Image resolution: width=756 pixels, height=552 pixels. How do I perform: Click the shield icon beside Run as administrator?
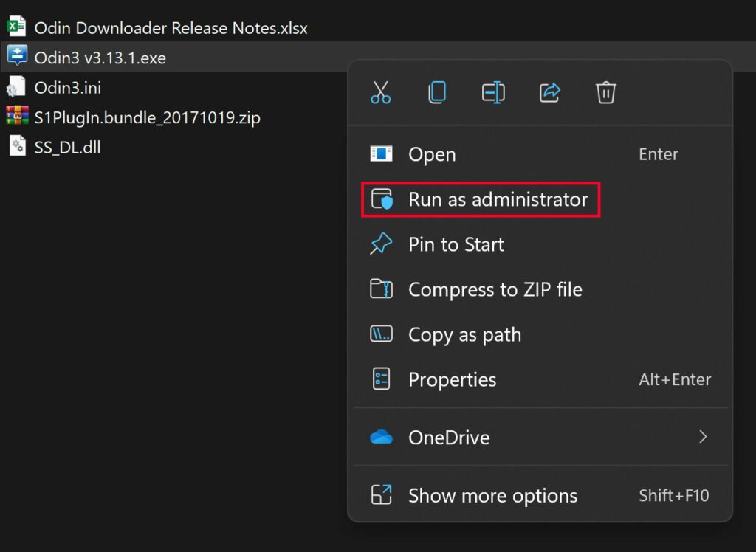382,199
